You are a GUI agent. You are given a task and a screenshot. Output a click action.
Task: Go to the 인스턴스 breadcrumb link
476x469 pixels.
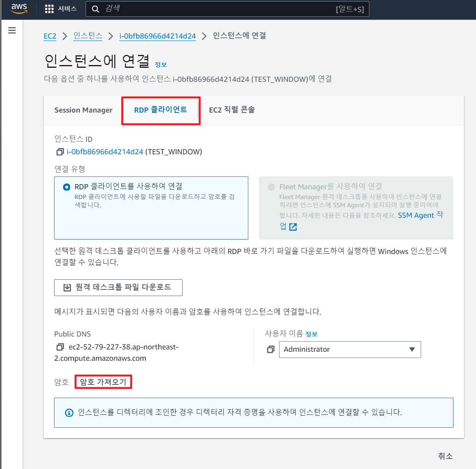[88, 36]
